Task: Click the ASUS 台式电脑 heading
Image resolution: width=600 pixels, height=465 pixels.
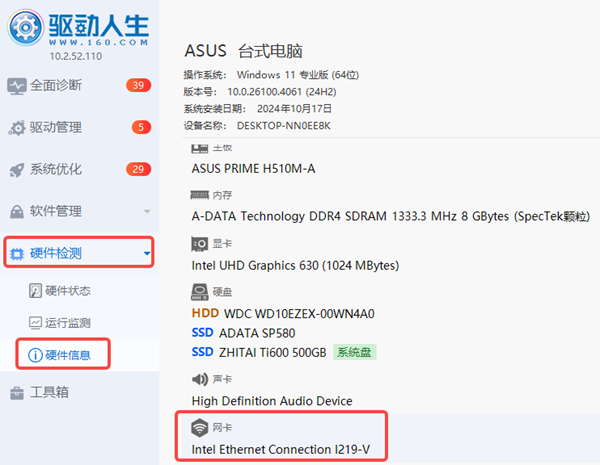Action: click(x=244, y=51)
